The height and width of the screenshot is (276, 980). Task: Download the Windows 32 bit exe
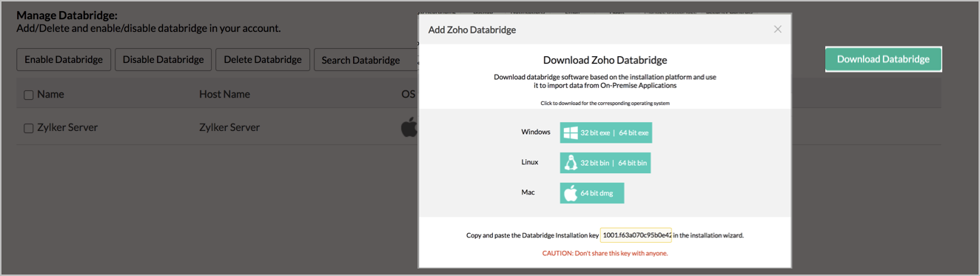pyautogui.click(x=595, y=133)
